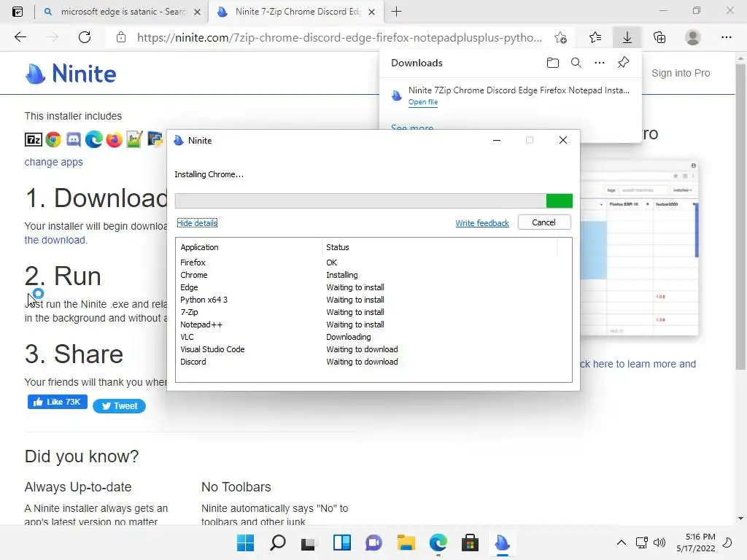Open Microsoft Store from the taskbar
This screenshot has width=747, height=560.
click(x=470, y=542)
